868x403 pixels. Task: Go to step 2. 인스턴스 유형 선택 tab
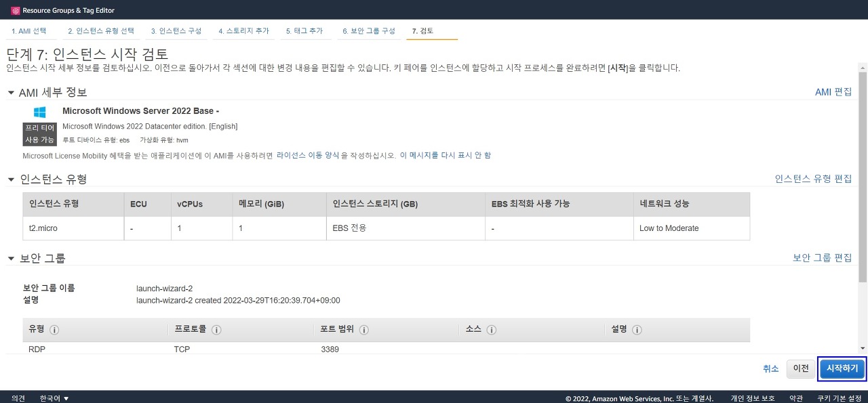click(101, 31)
